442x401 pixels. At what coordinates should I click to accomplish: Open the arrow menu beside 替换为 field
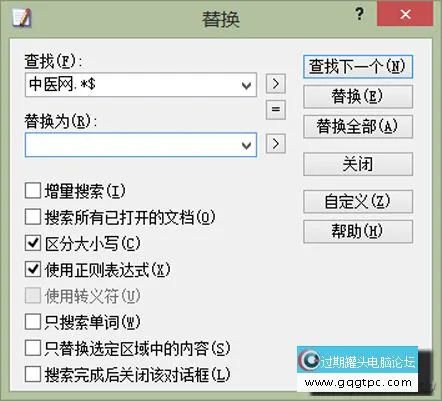coord(276,144)
